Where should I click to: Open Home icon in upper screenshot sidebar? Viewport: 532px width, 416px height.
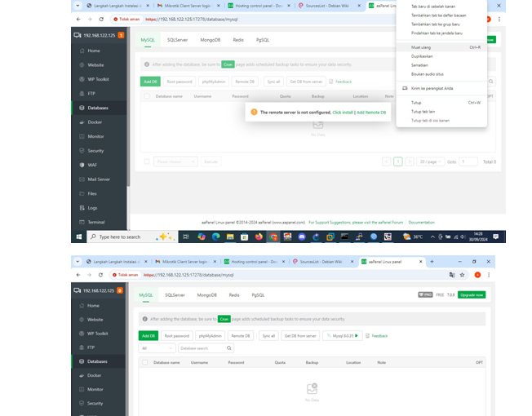pos(82,51)
